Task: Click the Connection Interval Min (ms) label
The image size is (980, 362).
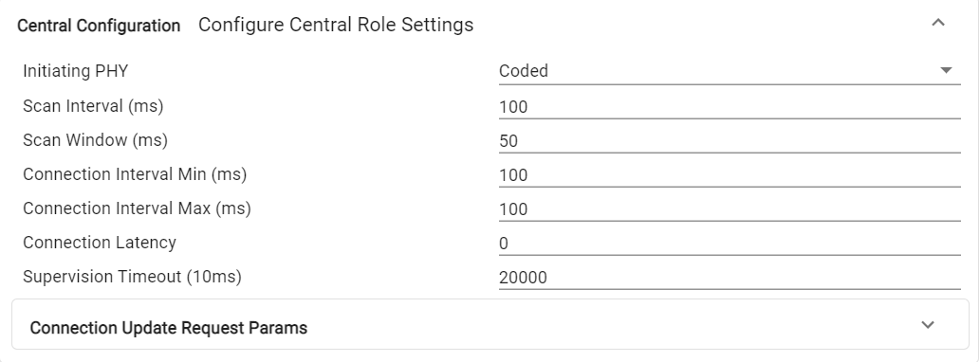Action: pyautogui.click(x=135, y=174)
